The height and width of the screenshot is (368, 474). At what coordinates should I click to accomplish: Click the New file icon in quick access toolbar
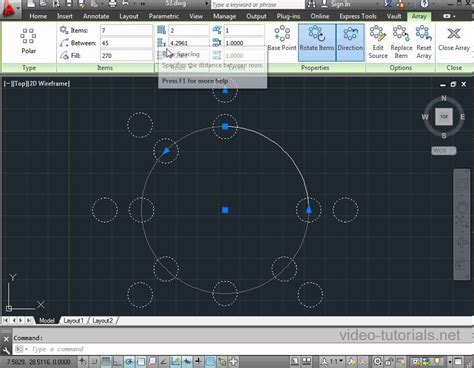tap(31, 4)
